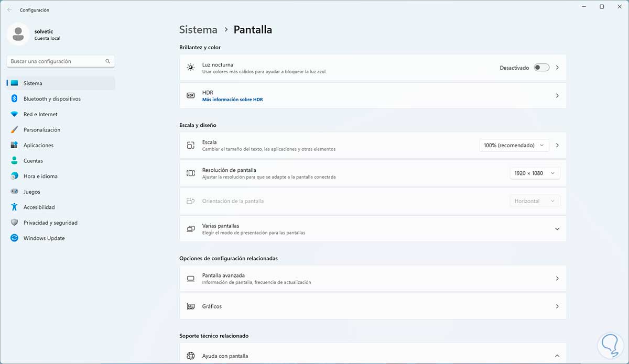Click the search magnifier icon
This screenshot has height=364, width=629.
coord(107,61)
